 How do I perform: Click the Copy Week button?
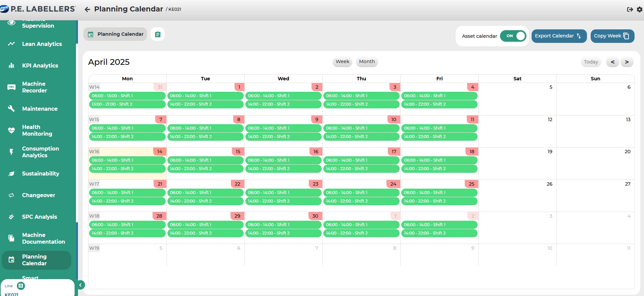[x=612, y=36]
